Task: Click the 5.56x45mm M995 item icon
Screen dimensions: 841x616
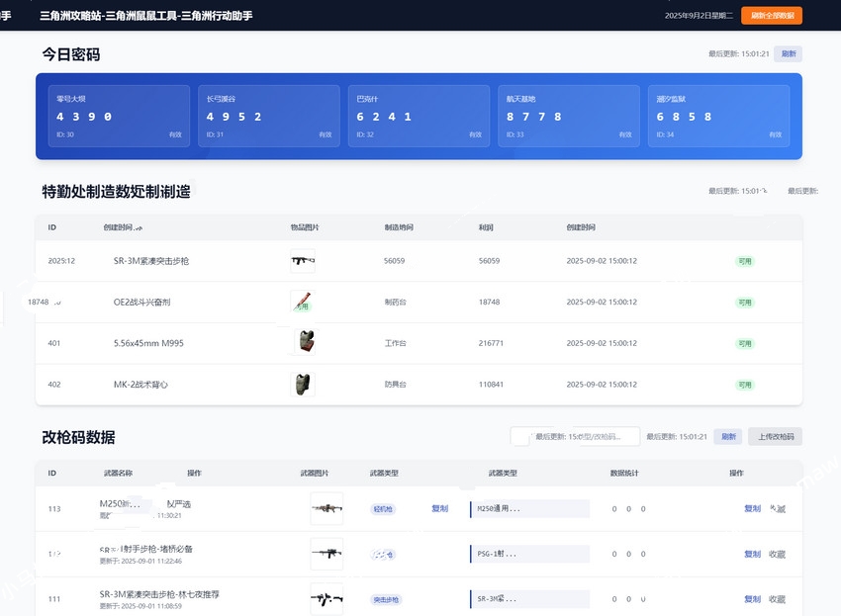Action: (304, 342)
